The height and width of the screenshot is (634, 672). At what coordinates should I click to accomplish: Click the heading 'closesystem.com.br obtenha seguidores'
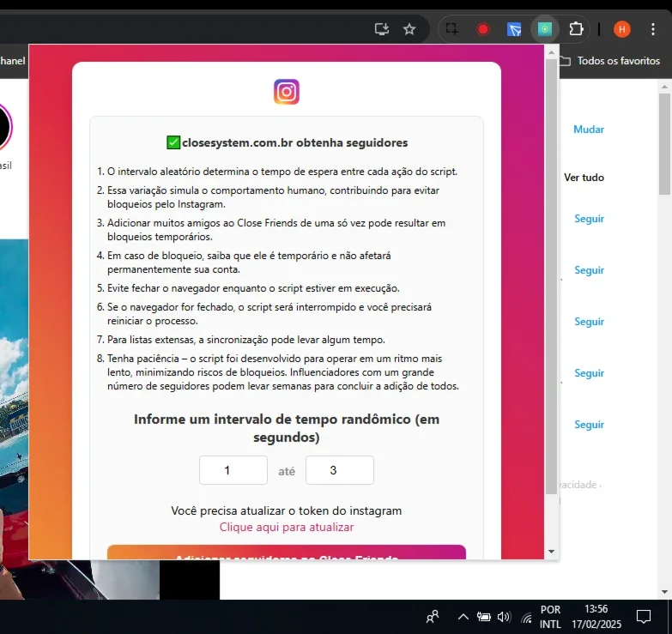(295, 142)
